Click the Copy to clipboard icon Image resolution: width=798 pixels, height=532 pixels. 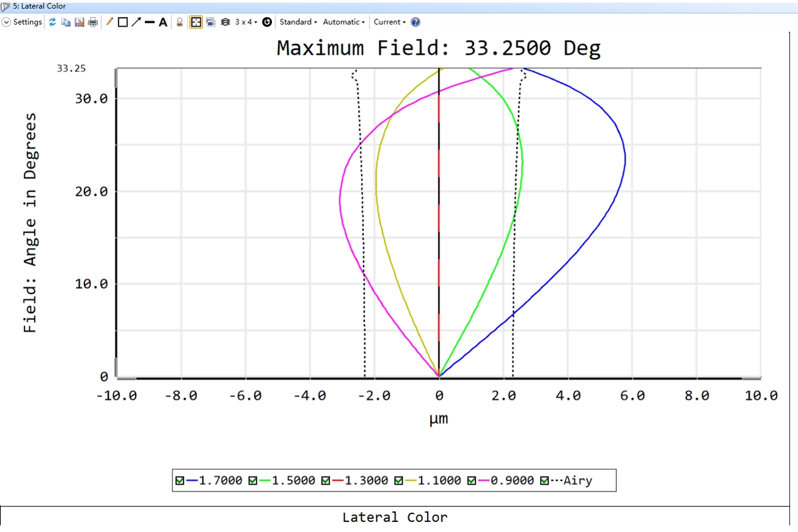pos(66,22)
